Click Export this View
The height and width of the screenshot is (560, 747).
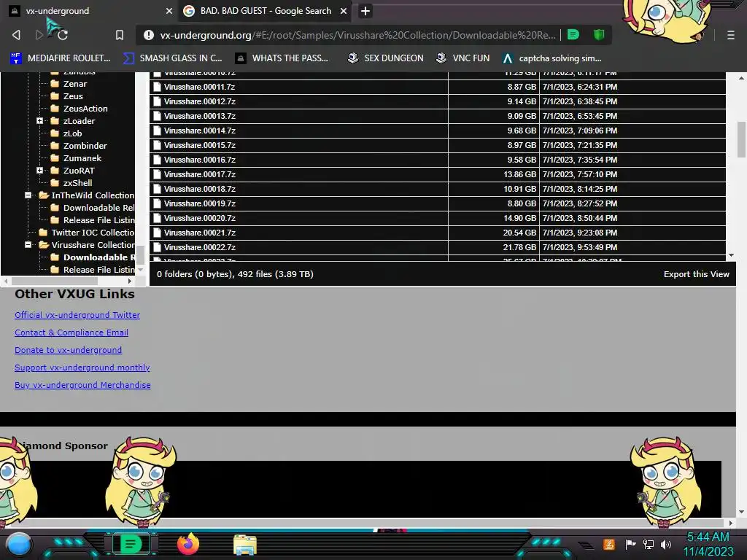[696, 274]
